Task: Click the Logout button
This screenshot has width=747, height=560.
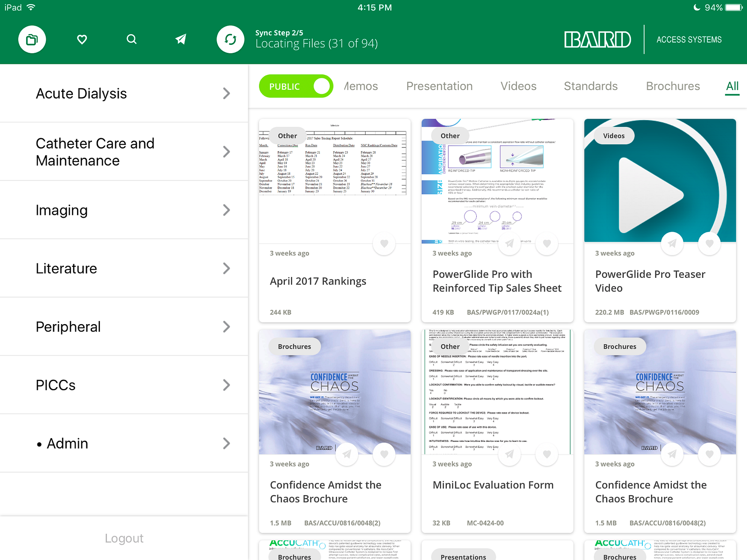Action: [x=124, y=539]
